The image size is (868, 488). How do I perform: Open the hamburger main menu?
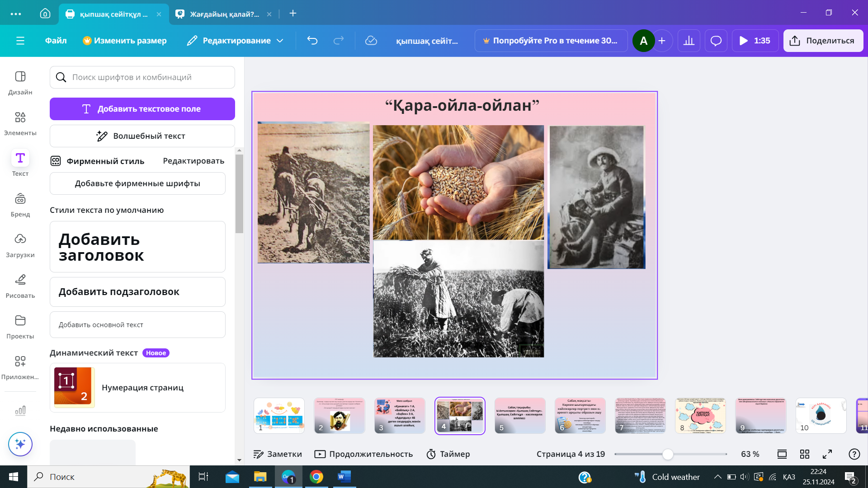click(x=20, y=41)
